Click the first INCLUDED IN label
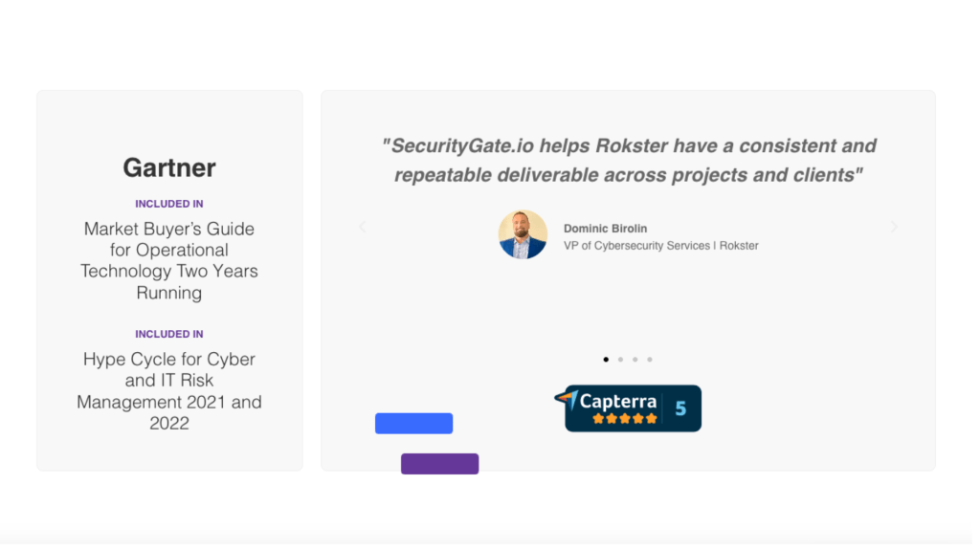This screenshot has height=551, width=980. pos(170,206)
